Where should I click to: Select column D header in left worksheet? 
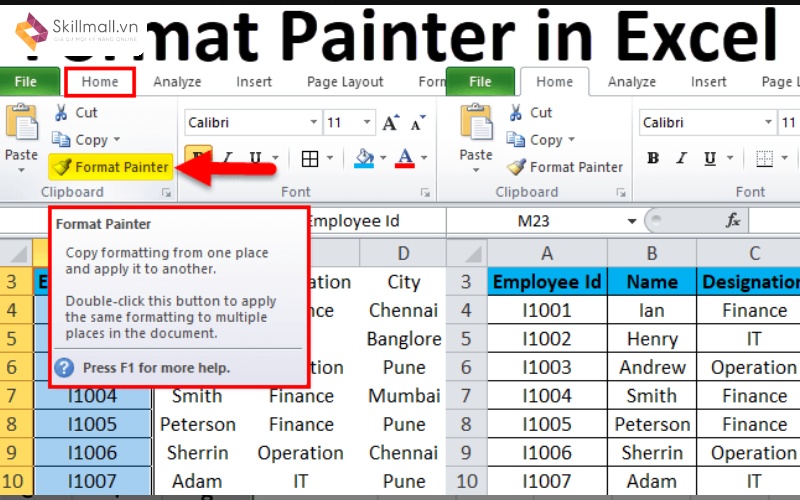click(403, 253)
